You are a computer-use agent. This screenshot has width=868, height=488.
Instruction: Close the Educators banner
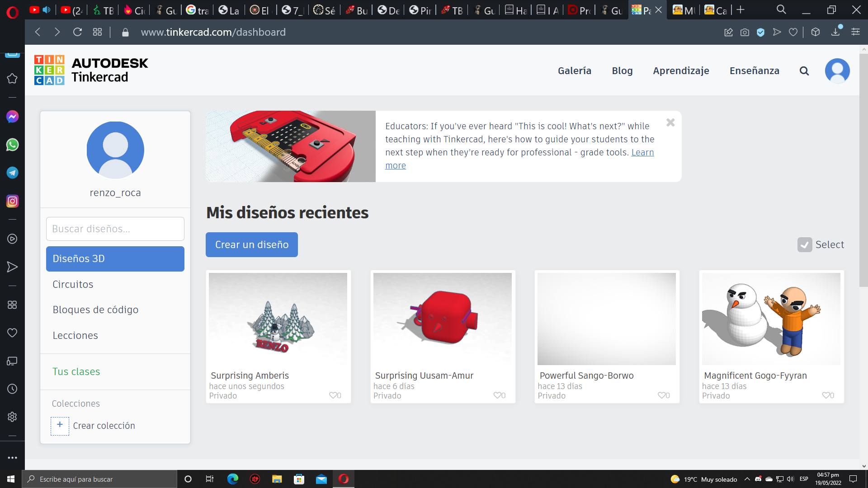[x=670, y=122]
